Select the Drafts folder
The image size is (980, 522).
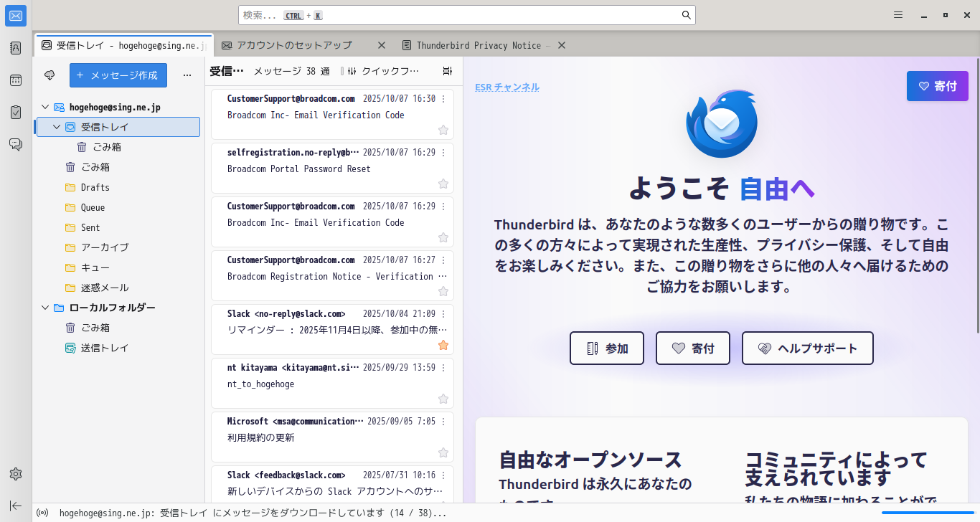click(117, 187)
